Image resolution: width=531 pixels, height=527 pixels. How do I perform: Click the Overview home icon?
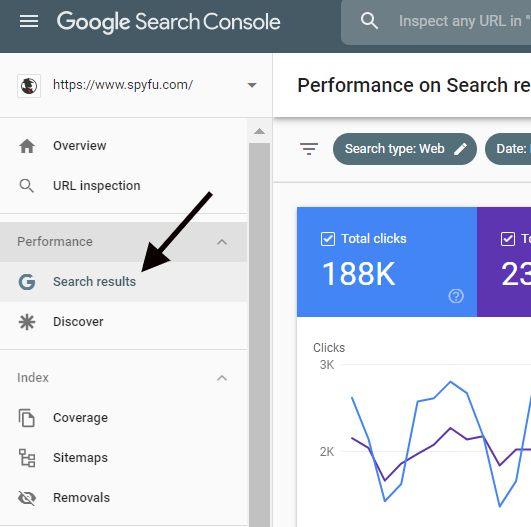tap(27, 146)
